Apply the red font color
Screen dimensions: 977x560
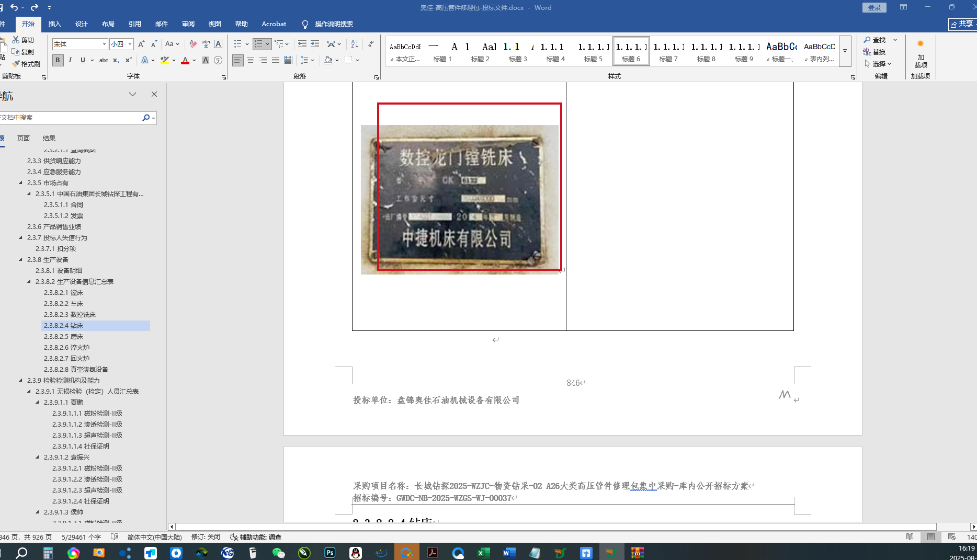point(185,60)
